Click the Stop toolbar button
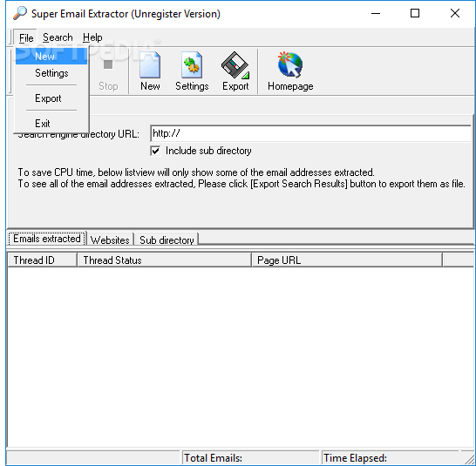Image resolution: width=476 pixels, height=466 pixels. (x=108, y=72)
